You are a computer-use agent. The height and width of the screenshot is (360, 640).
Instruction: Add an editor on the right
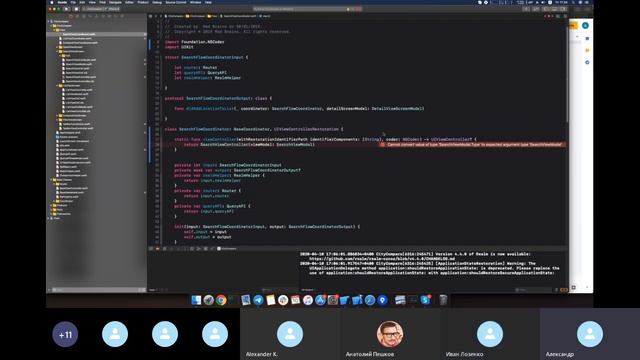pyautogui.click(x=565, y=16)
